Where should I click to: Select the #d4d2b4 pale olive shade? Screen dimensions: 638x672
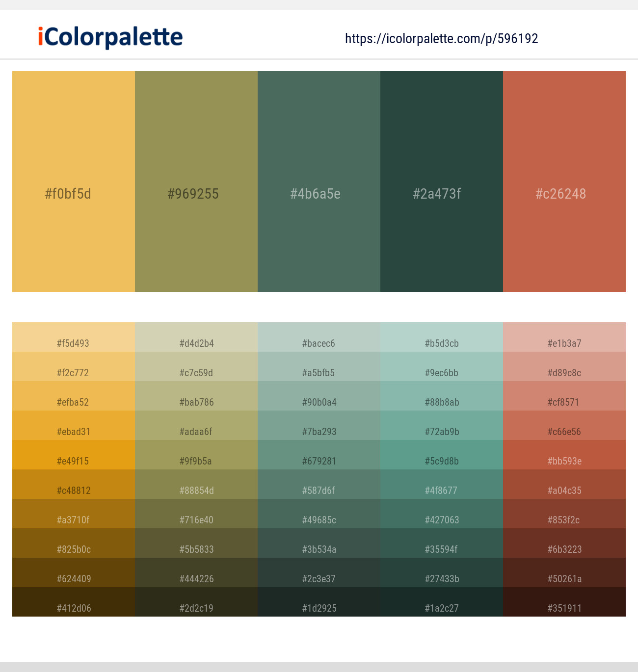click(196, 337)
